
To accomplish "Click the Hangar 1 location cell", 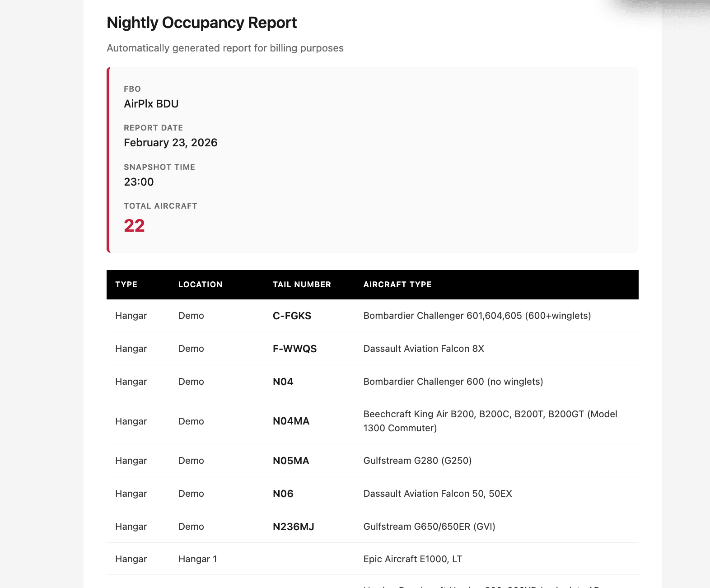I will point(197,559).
